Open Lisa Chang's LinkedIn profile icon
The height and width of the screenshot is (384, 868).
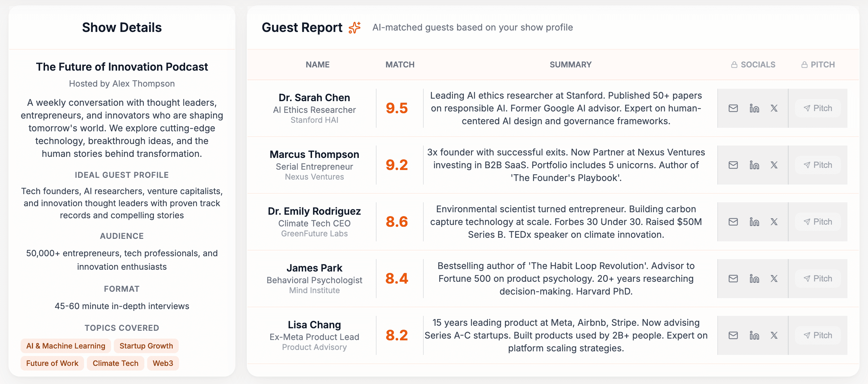point(754,335)
